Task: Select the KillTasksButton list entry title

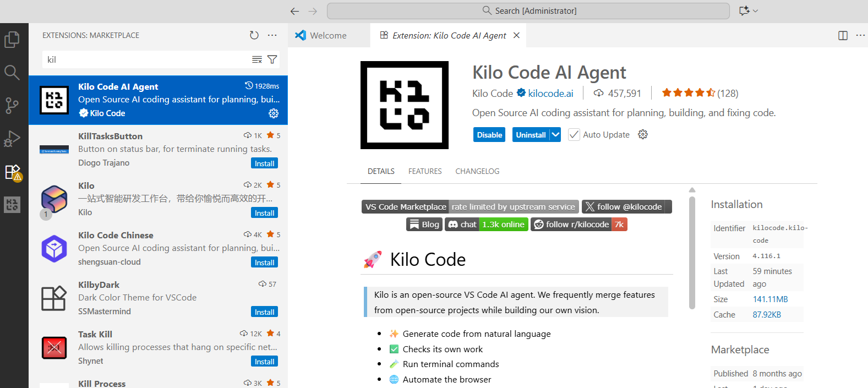Action: pos(110,136)
